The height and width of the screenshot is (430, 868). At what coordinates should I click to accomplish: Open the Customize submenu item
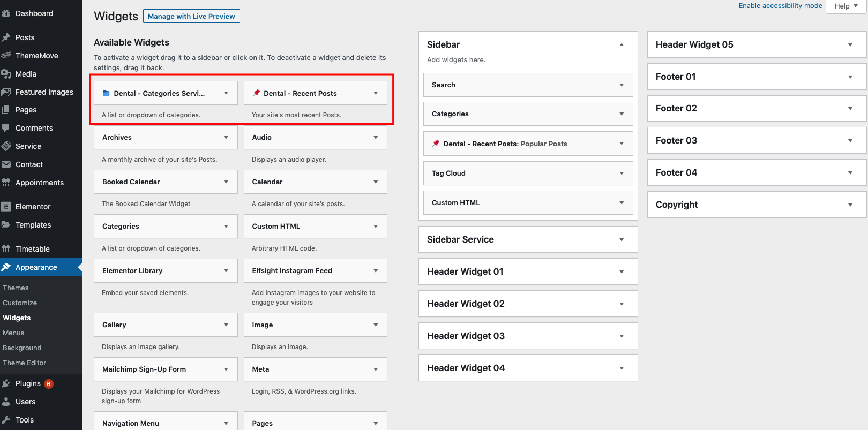[x=20, y=303]
